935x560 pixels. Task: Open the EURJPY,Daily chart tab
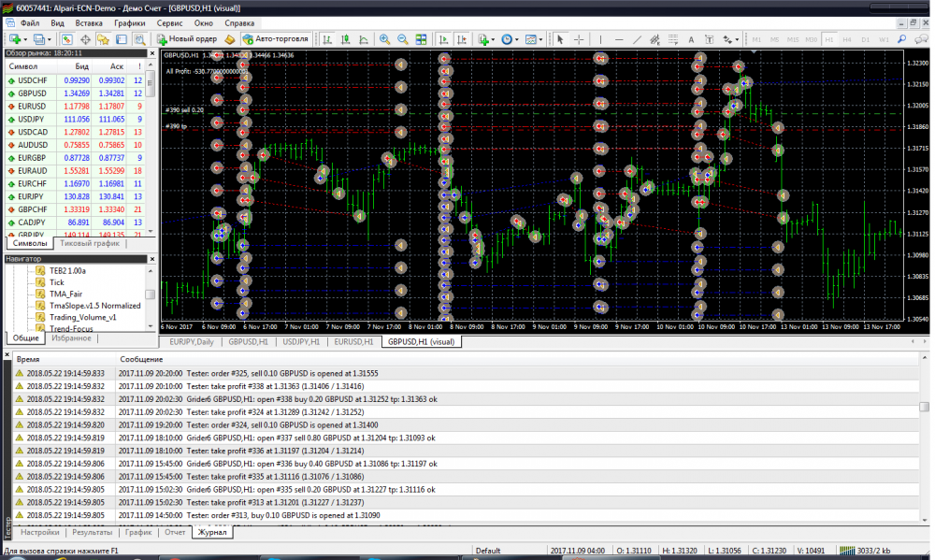[x=191, y=342]
